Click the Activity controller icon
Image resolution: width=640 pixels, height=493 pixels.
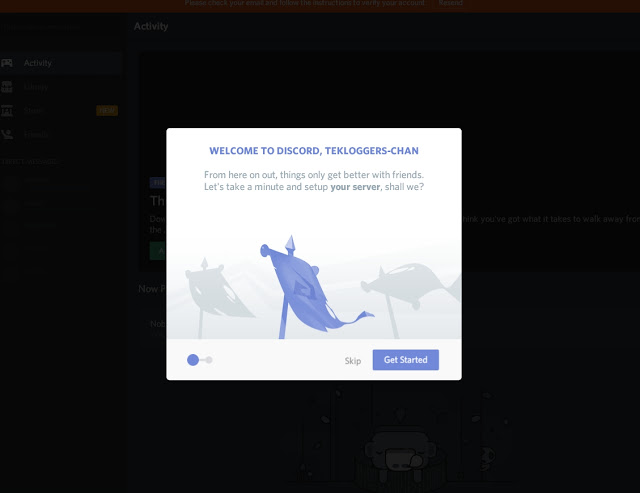pos(7,63)
